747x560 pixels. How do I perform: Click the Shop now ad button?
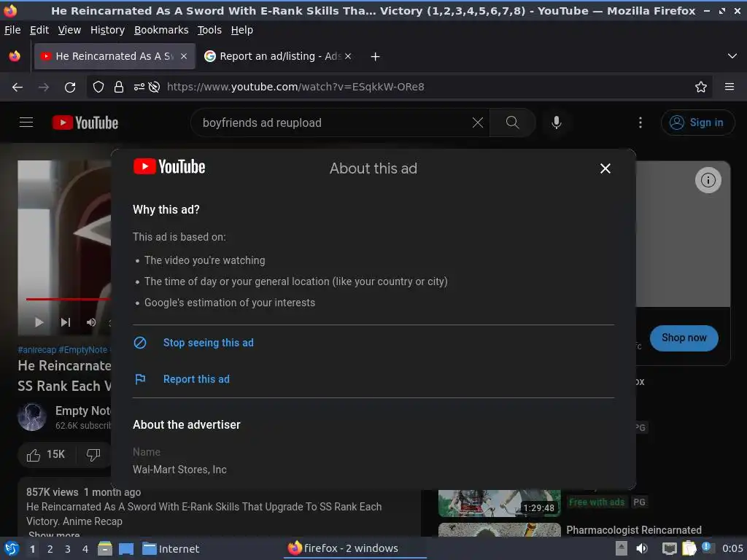coord(684,338)
